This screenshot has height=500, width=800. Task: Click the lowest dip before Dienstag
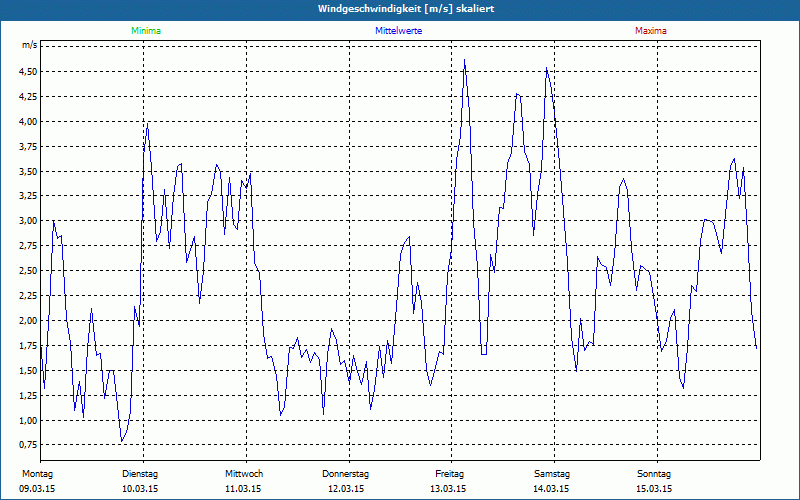click(x=121, y=441)
